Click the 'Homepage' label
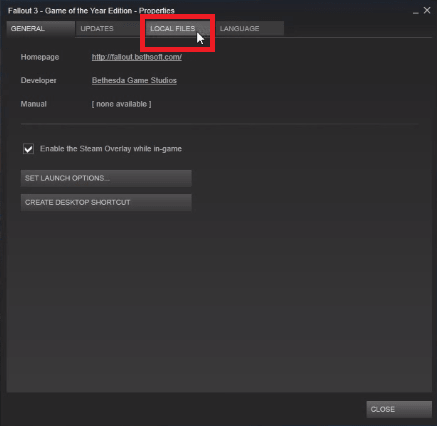 (x=40, y=57)
